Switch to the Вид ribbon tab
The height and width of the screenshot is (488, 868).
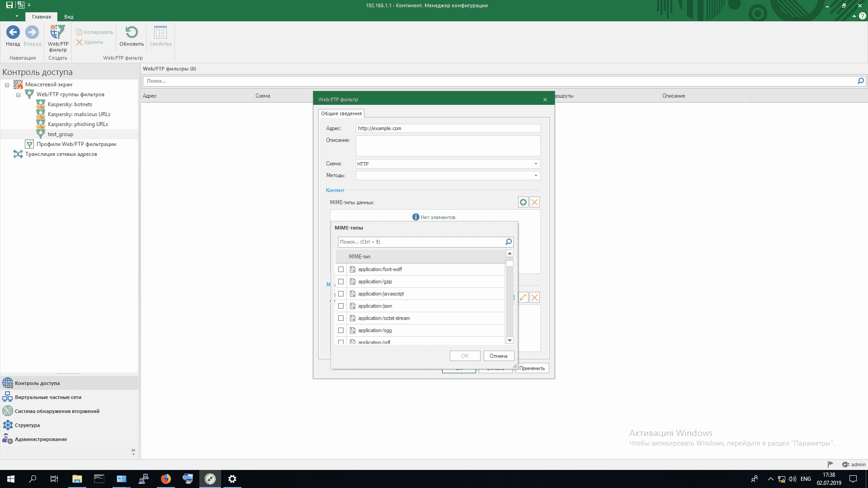pyautogui.click(x=69, y=17)
